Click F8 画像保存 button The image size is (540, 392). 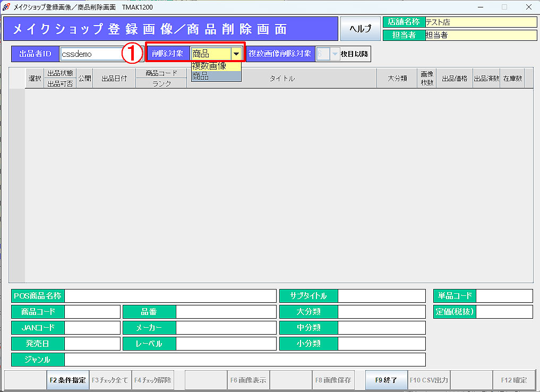tap(333, 380)
